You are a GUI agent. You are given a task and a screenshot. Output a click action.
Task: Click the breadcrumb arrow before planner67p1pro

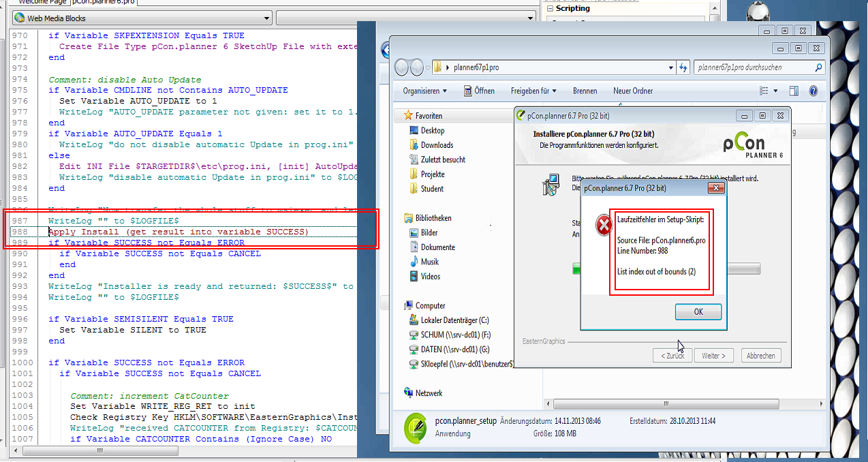pyautogui.click(x=448, y=67)
